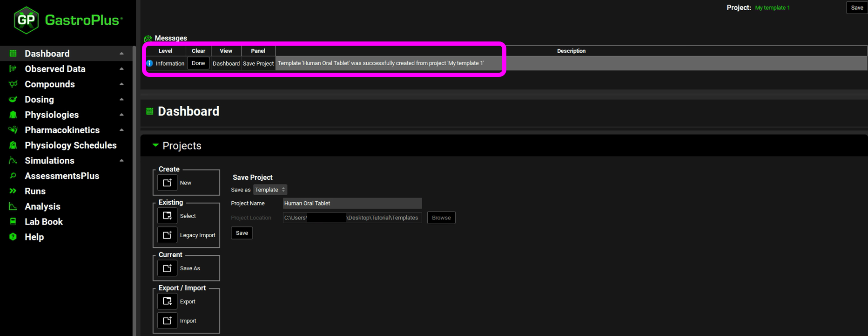This screenshot has width=868, height=336.
Task: Expand the Simulations sidebar arrow
Action: [121, 161]
